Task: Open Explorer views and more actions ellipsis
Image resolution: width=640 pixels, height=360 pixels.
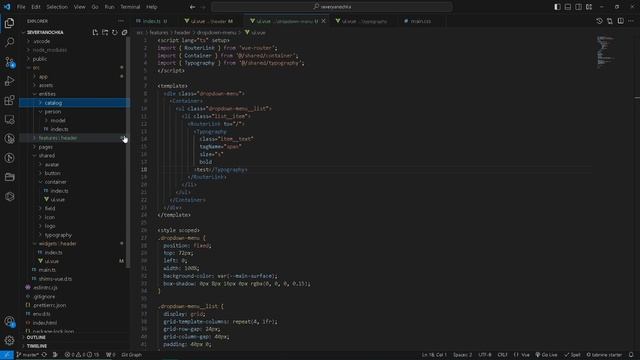Action: (121, 21)
